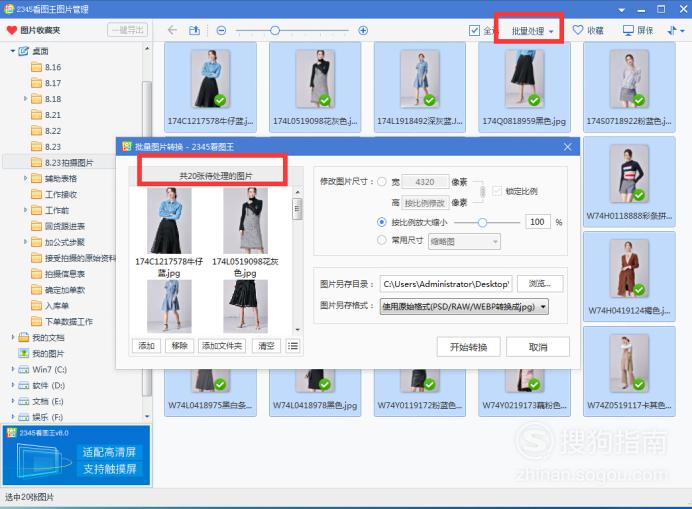Open the 图片另存格式 dropdown
This screenshot has height=509, width=692.
click(464, 306)
